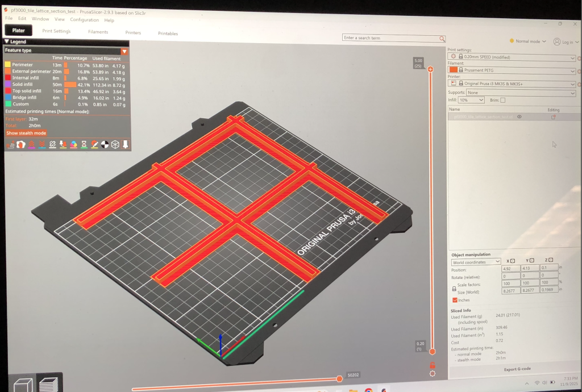
Task: Click horizontal move slider thumb
Action: tap(339, 378)
